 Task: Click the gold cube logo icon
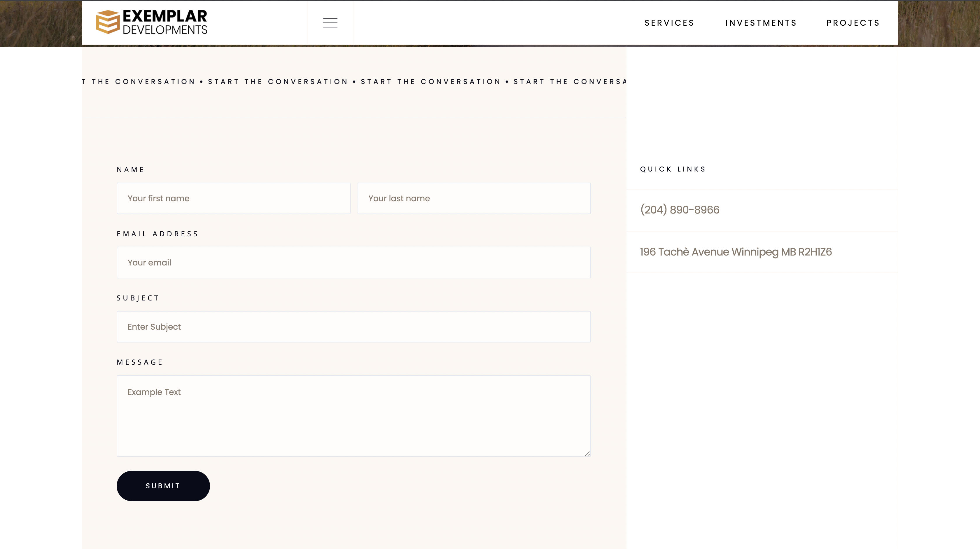[108, 22]
